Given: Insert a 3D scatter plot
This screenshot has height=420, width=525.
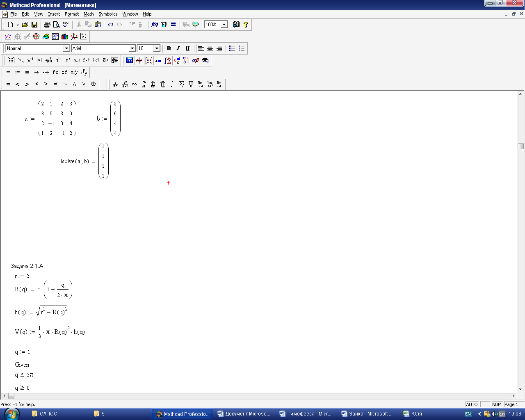Looking at the screenshot, I should coord(74,37).
